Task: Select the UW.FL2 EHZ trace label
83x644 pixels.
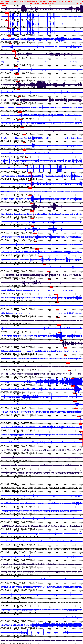Action: click(18, 65)
